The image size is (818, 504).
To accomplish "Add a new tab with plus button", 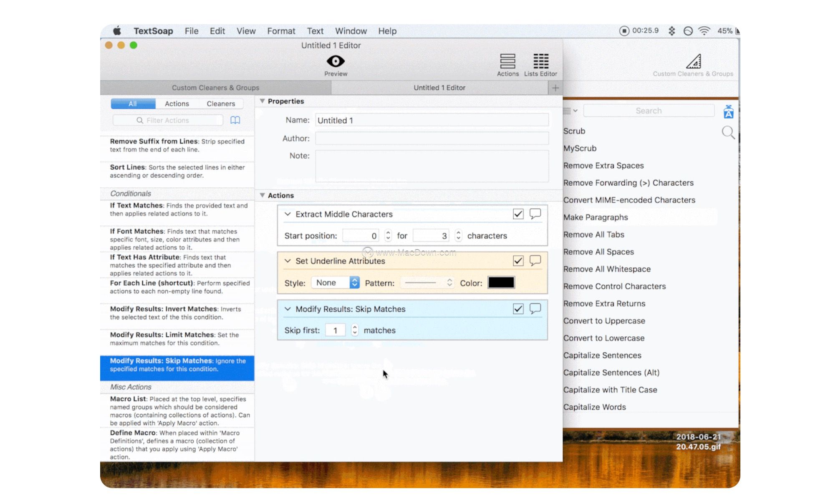I will coord(555,88).
